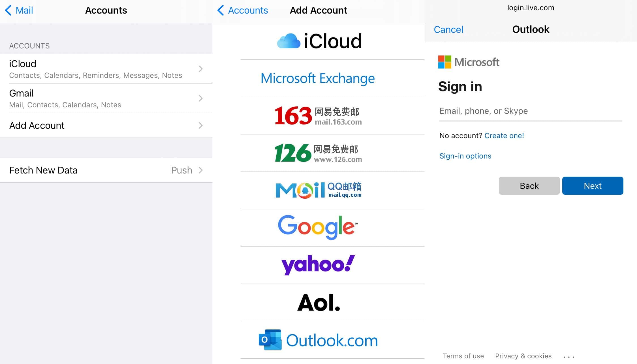Focus the Email, phone, or Skype field
This screenshot has height=364, width=637.
(530, 111)
